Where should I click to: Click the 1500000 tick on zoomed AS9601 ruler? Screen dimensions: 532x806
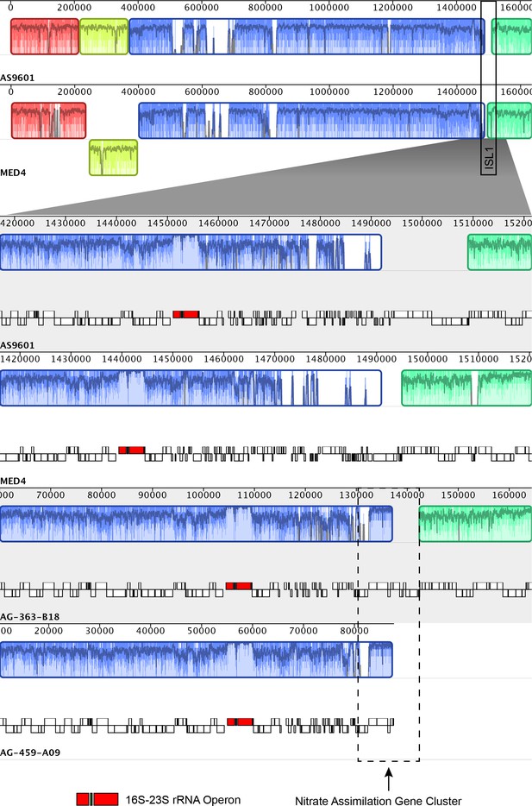[x=422, y=224]
